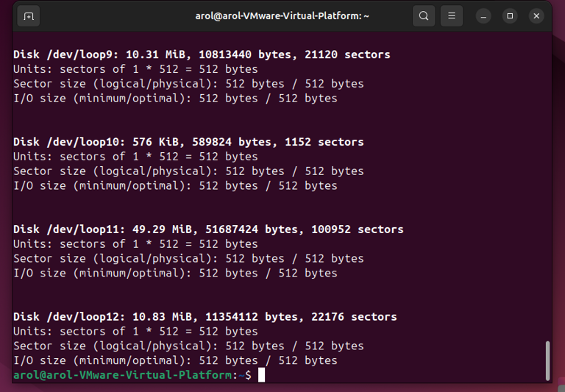
Task: Click the value '10.83 MiB'
Action: tap(162, 317)
